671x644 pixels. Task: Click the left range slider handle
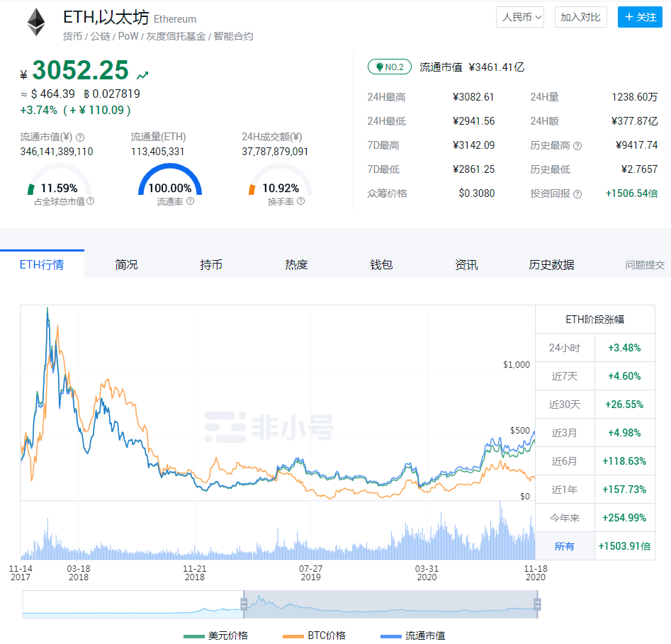click(x=244, y=604)
